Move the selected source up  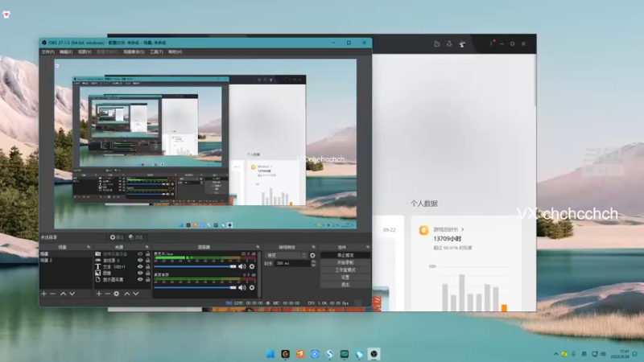pyautogui.click(x=127, y=294)
